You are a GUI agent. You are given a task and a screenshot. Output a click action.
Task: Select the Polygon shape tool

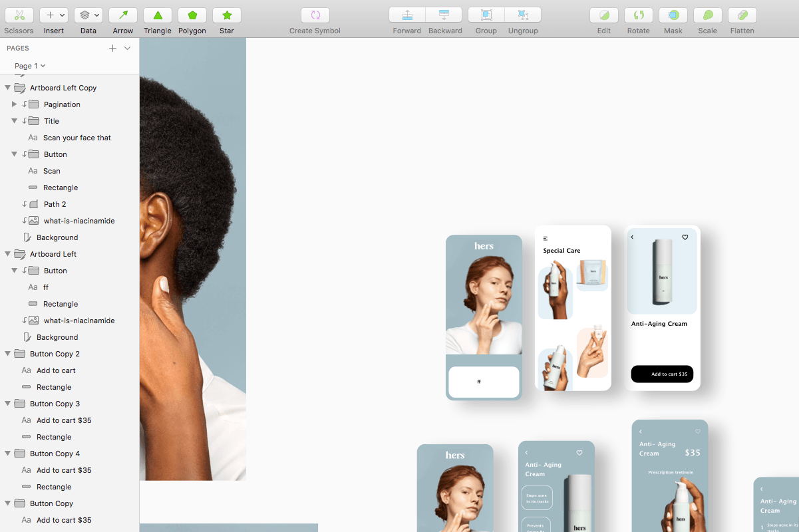pyautogui.click(x=192, y=15)
